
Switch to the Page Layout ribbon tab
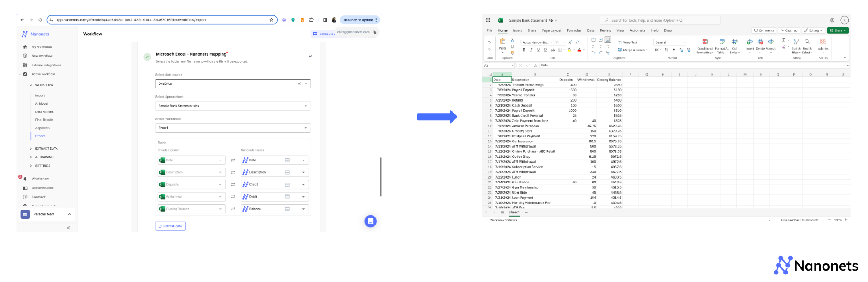(x=551, y=30)
